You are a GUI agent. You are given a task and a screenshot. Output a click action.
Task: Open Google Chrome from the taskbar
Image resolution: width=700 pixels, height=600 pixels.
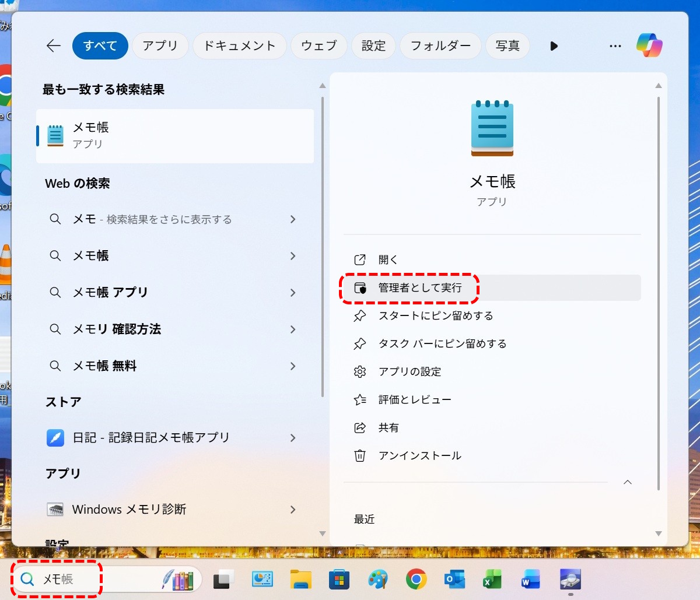416,580
